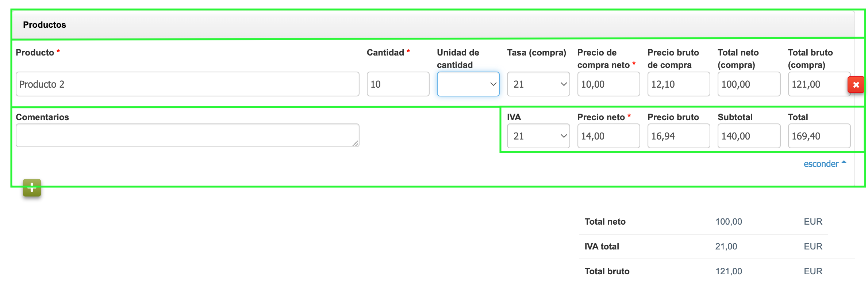Click the esconder link

coord(821,164)
